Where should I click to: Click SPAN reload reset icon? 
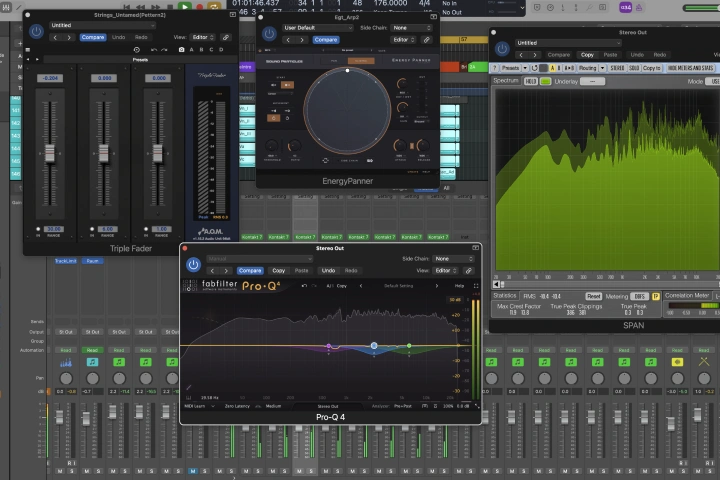[534, 68]
